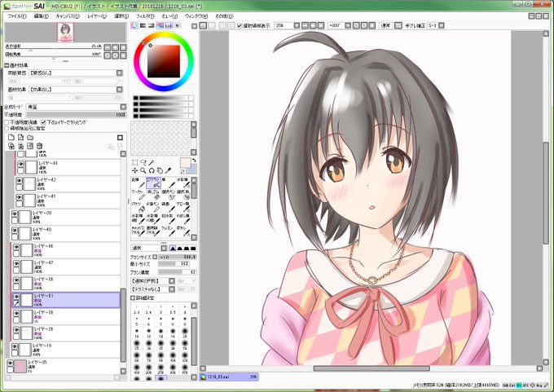This screenshot has width=554, height=392.
Task: Open the Filter (フィルタ) menu
Action: pyautogui.click(x=145, y=16)
